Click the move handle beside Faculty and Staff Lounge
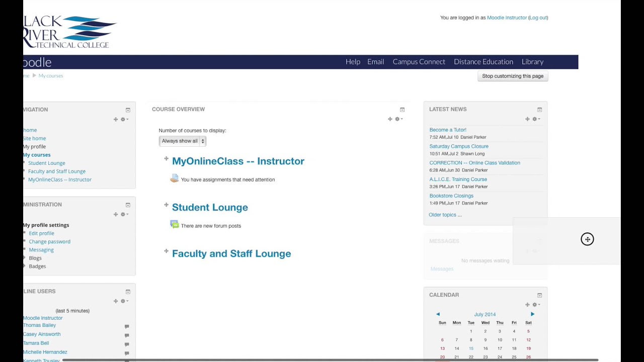Viewport: 644px width, 362px height. pos(166,251)
